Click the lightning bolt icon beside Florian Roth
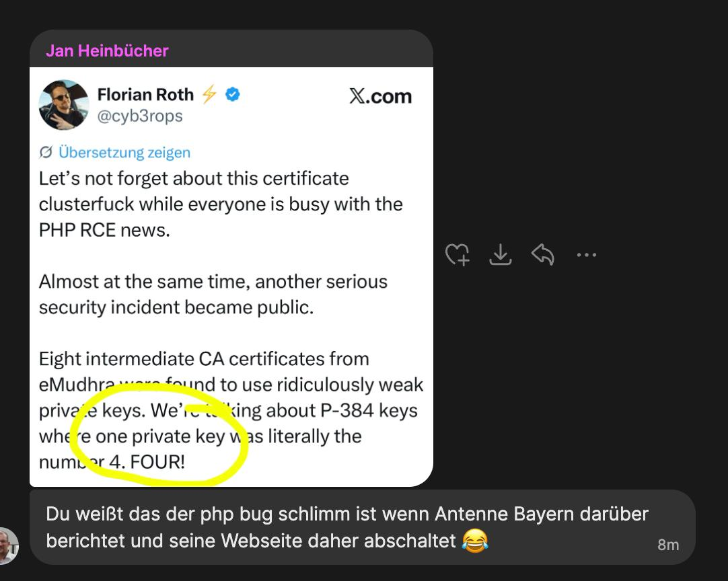Viewport: 728px width, 581px height. tap(209, 94)
